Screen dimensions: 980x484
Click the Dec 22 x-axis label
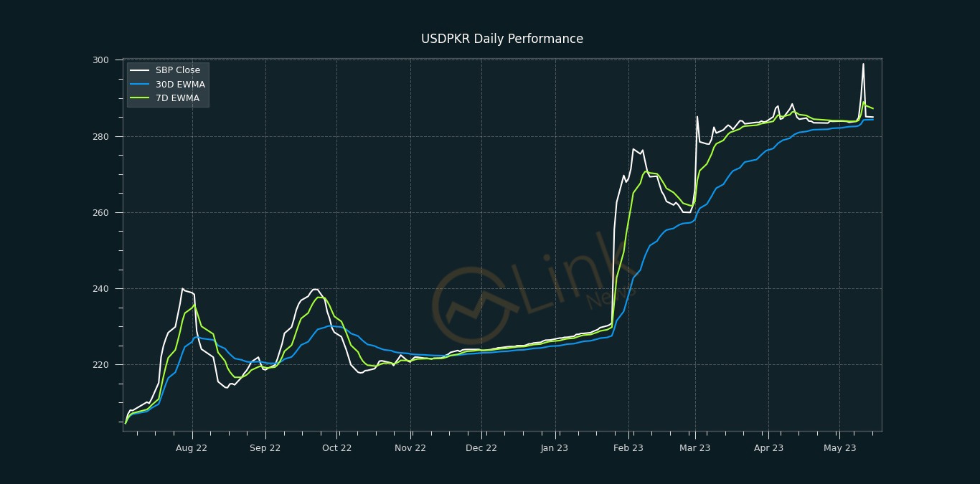pos(481,448)
